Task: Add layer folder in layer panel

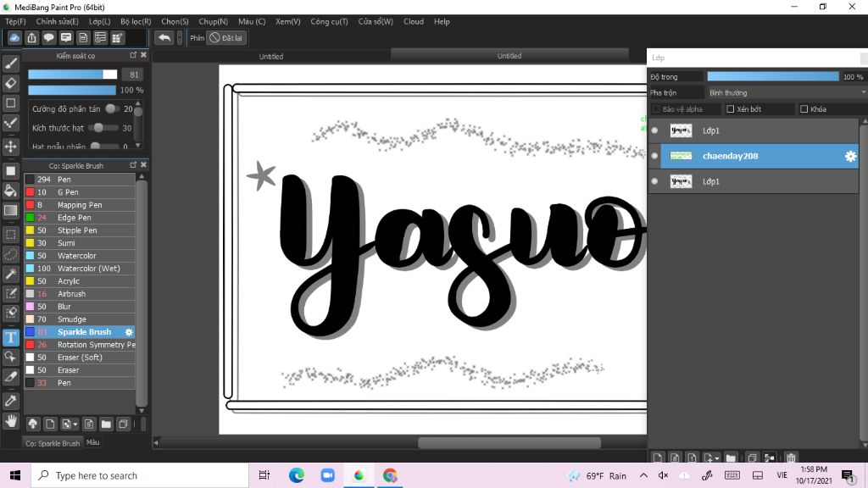Action: pos(731,457)
